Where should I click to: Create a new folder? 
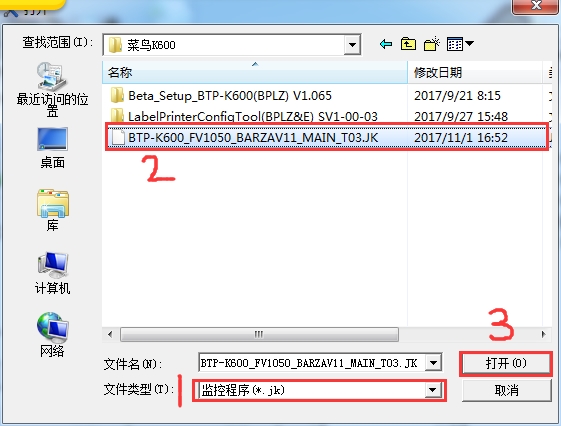431,44
